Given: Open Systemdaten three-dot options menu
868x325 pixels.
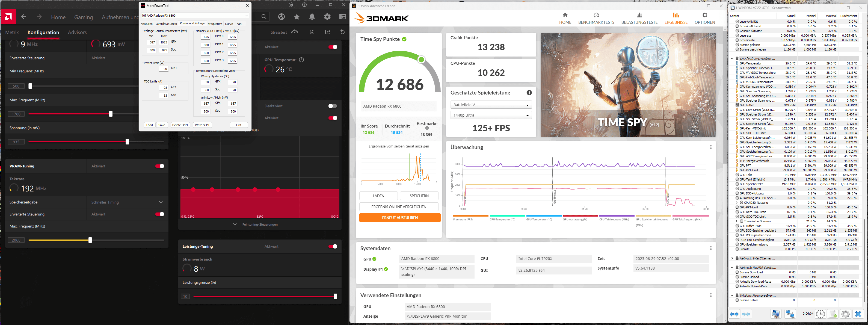Looking at the screenshot, I should [711, 249].
